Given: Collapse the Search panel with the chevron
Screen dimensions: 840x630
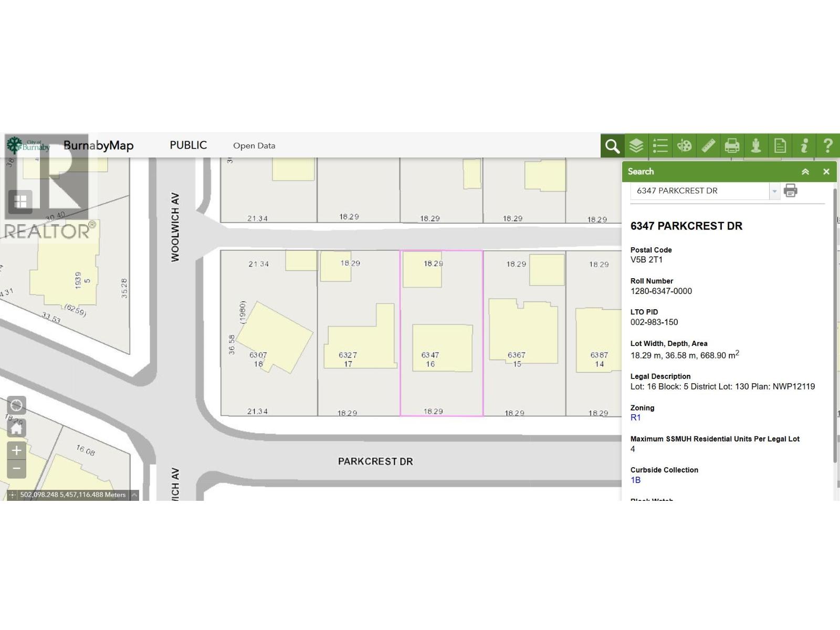Looking at the screenshot, I should coord(805,171).
